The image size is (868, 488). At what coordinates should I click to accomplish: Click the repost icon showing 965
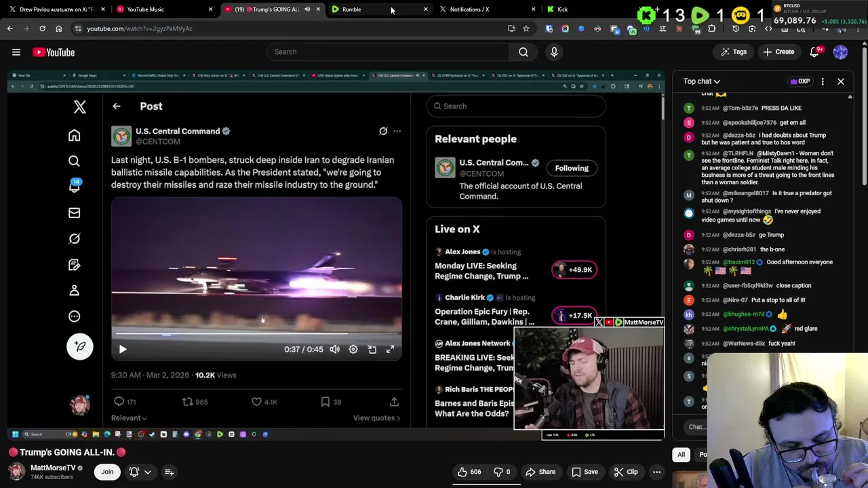pyautogui.click(x=188, y=402)
